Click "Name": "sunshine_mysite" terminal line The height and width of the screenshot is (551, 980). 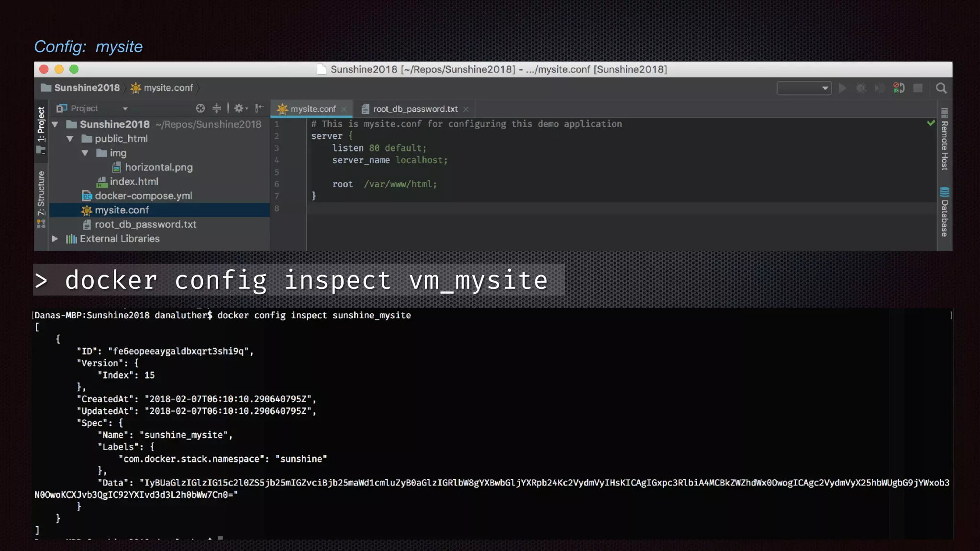[165, 435]
